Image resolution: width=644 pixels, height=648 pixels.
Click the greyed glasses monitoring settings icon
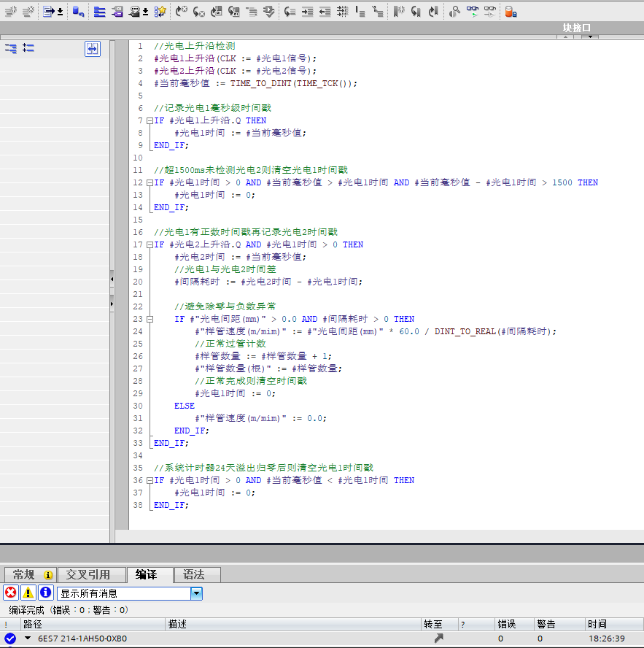point(490,12)
